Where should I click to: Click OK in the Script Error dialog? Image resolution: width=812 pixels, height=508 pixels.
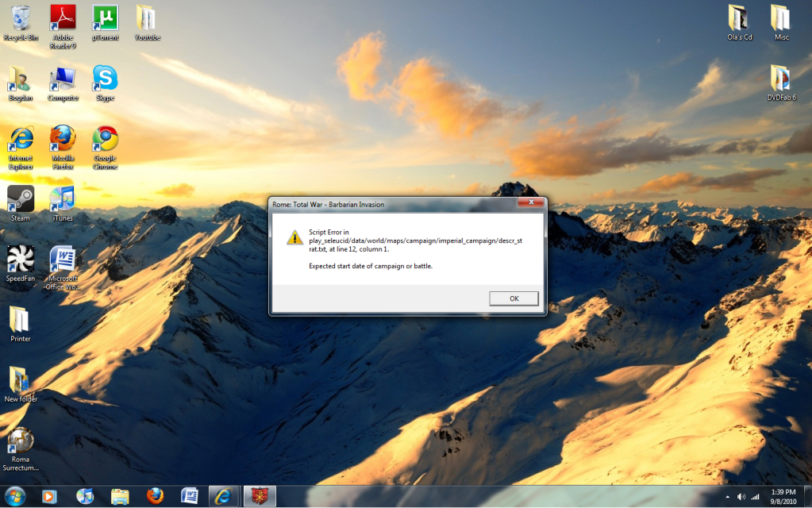click(x=514, y=298)
